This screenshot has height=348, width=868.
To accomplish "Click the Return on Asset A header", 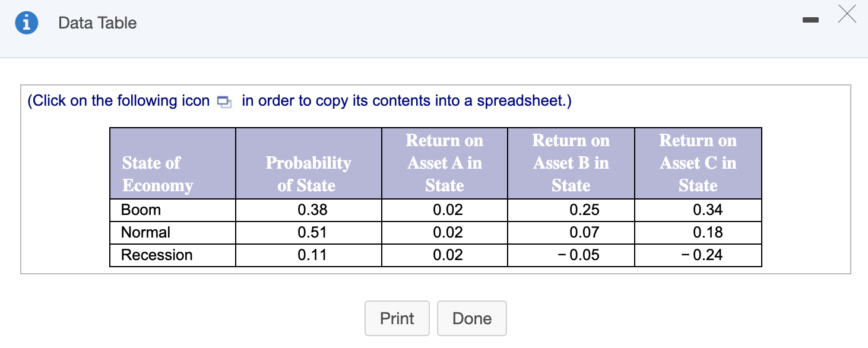I will (444, 163).
